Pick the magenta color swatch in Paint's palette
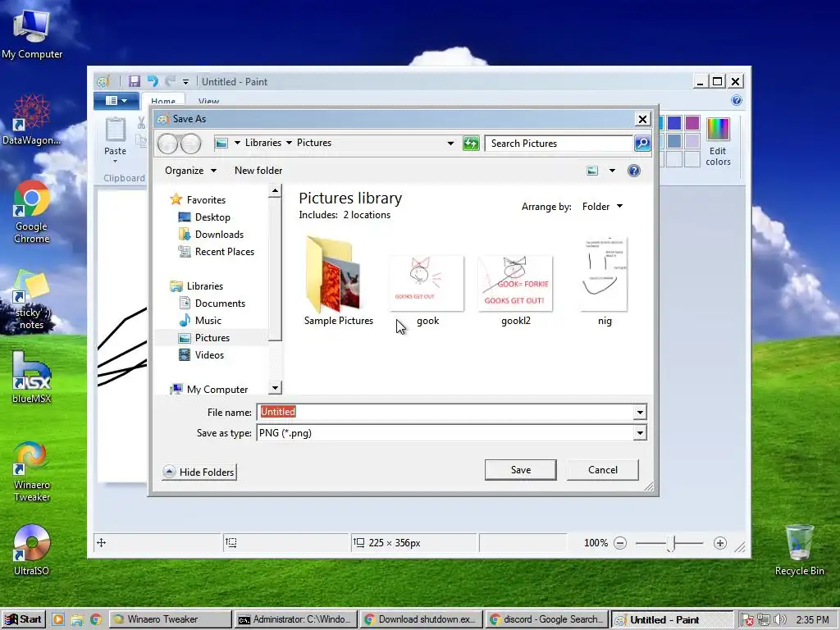840x630 pixels. (x=692, y=123)
